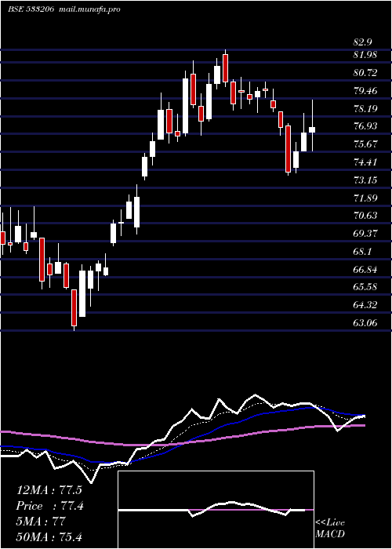
Task: Select the 63.06 price axis label
Action: (x=366, y=323)
